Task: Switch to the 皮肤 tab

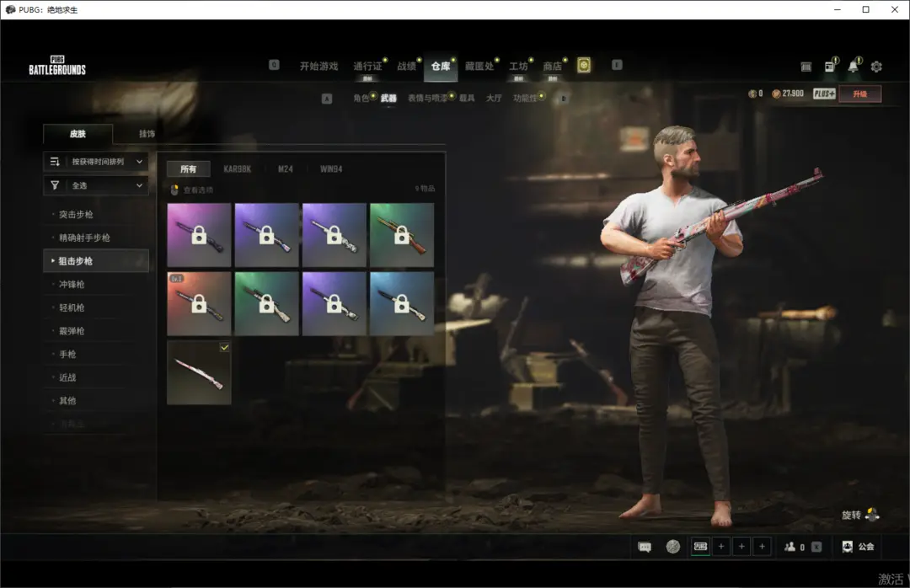Action: (x=78, y=134)
